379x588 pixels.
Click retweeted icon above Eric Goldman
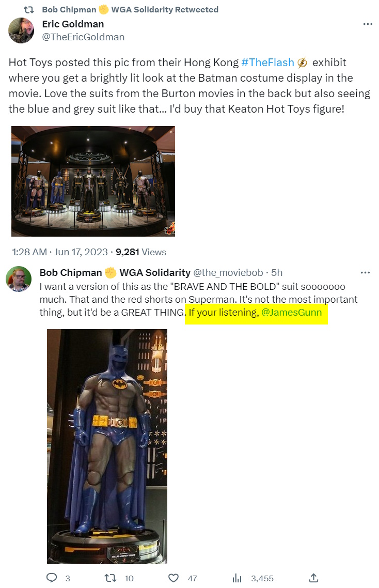click(x=29, y=10)
